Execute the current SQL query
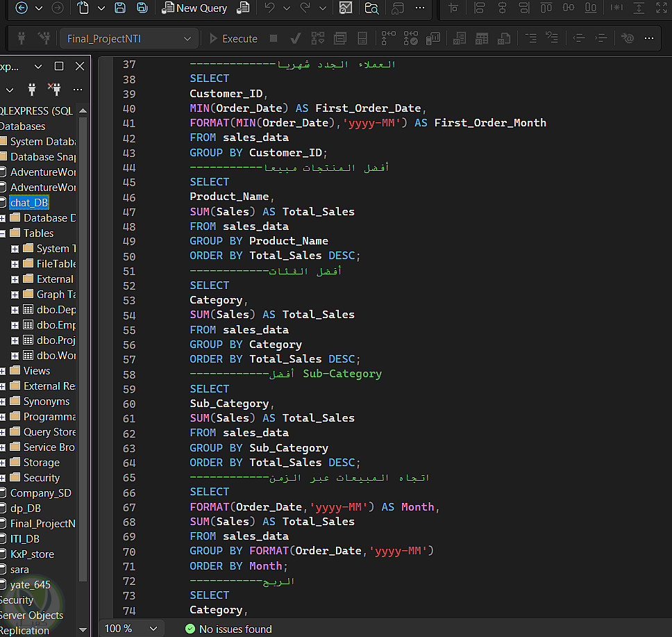672x637 pixels. [233, 39]
